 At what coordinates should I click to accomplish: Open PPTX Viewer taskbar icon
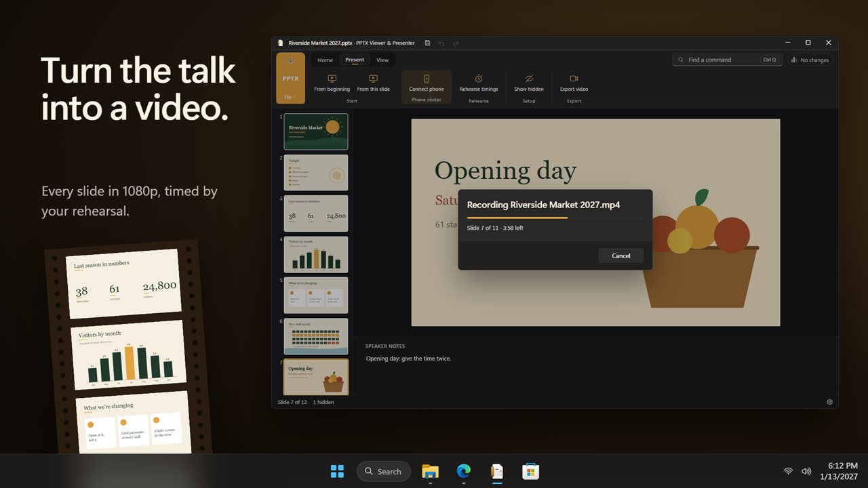[497, 471]
